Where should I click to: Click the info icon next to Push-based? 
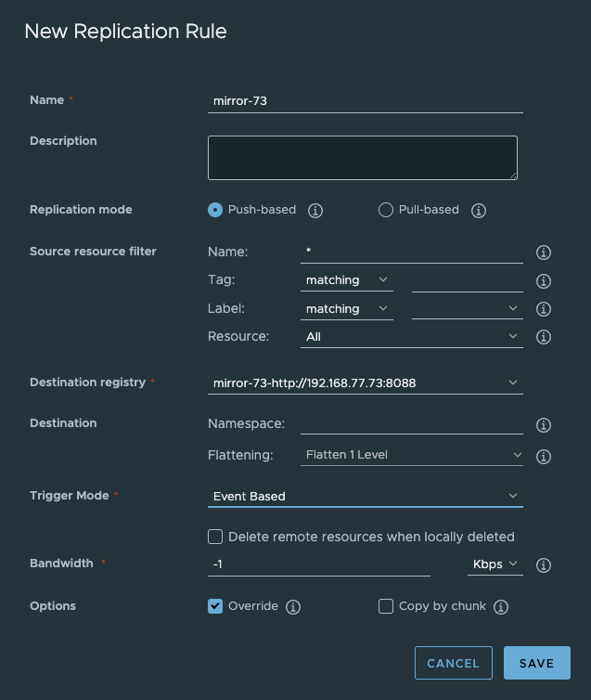click(315, 210)
